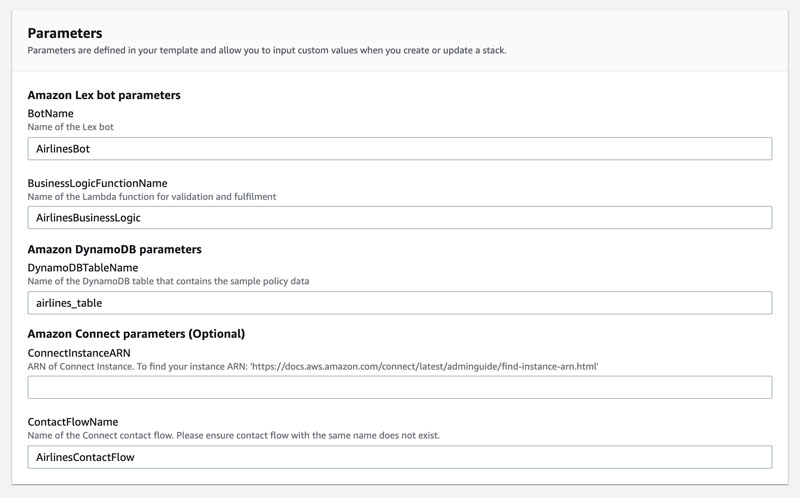Viewport: 800px width, 498px height.
Task: Click the BotName field containing AirlinesBot
Action: [x=399, y=148]
